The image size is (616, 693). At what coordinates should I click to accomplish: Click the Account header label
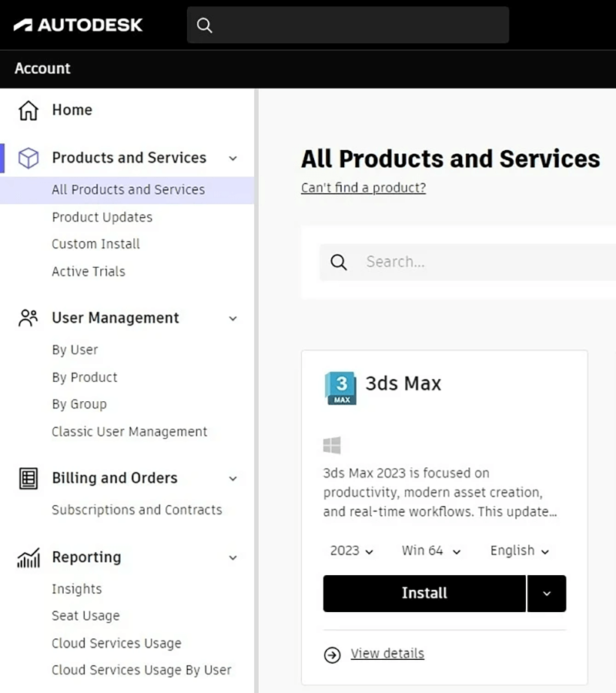pos(42,69)
